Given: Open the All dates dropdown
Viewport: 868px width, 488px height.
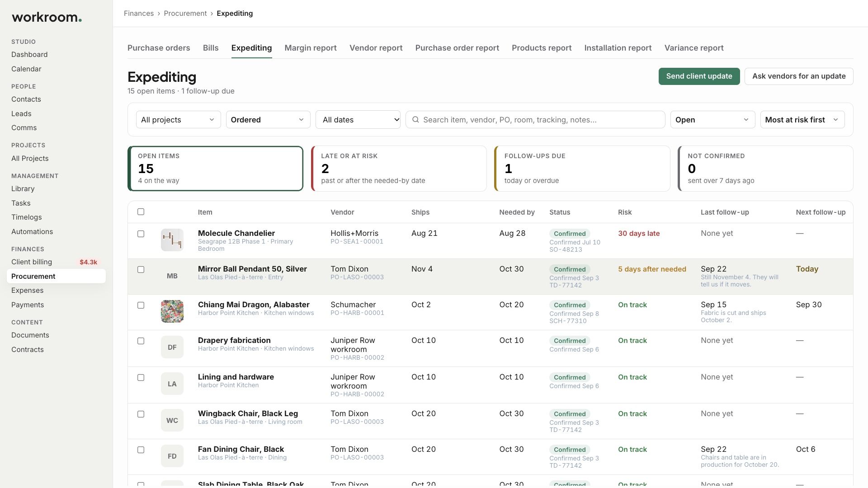Looking at the screenshot, I should (358, 120).
